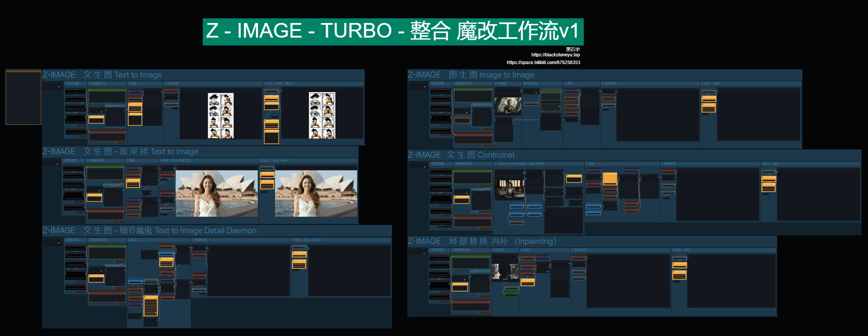Click the right Sydney Opera House woman image

[x=316, y=194]
